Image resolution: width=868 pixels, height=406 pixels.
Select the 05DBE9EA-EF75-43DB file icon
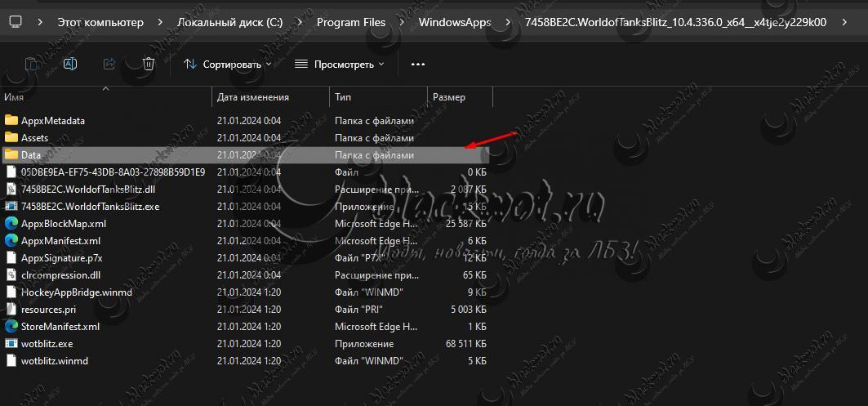[11, 172]
